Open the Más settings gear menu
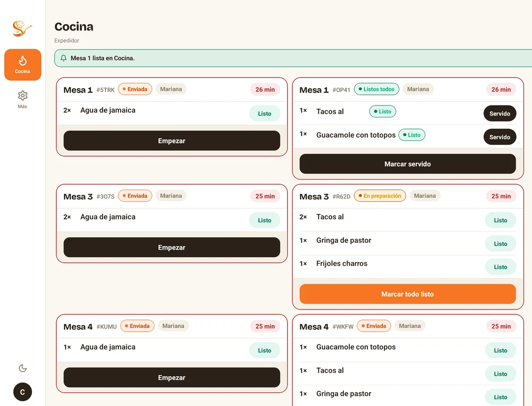Image resolution: width=532 pixels, height=406 pixels. coord(23,99)
